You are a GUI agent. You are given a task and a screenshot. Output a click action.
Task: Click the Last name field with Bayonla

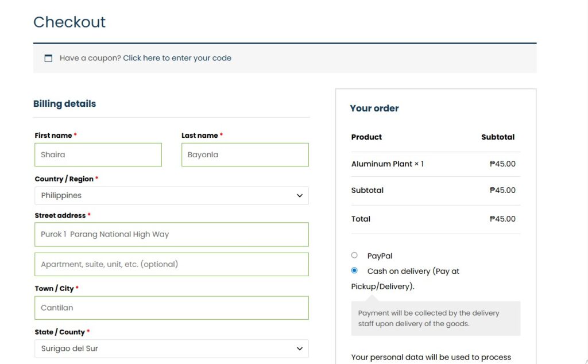(245, 154)
